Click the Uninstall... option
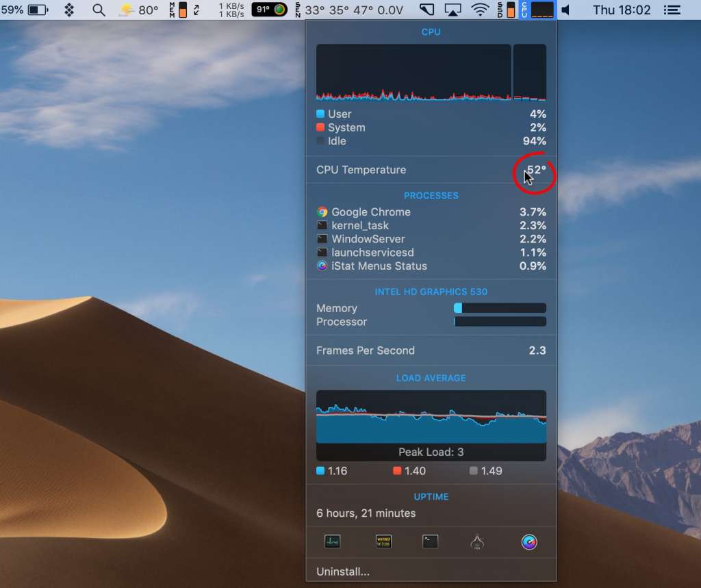This screenshot has height=588, width=701. pyautogui.click(x=342, y=572)
